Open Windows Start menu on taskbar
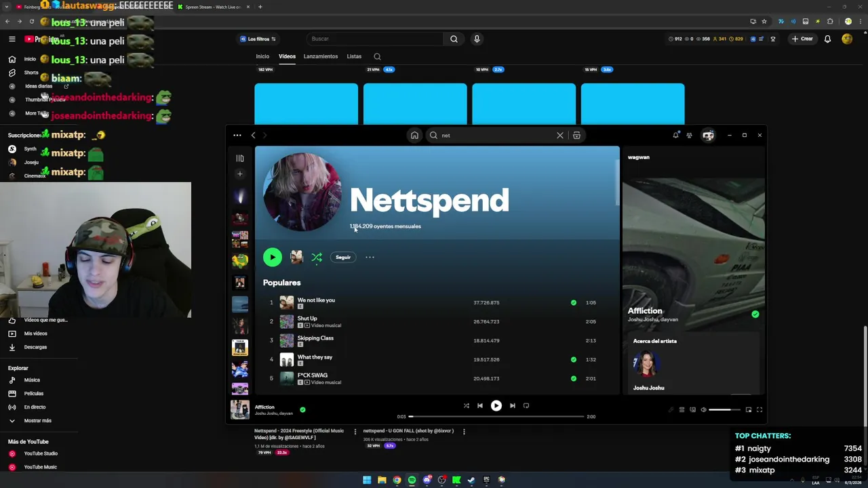This screenshot has height=488, width=868. (x=367, y=480)
